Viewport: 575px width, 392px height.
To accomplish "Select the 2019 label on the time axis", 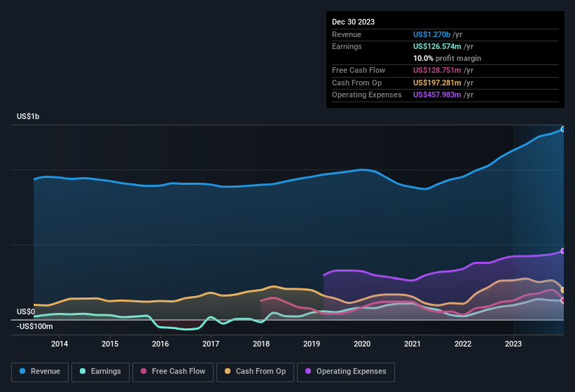I will pos(312,344).
